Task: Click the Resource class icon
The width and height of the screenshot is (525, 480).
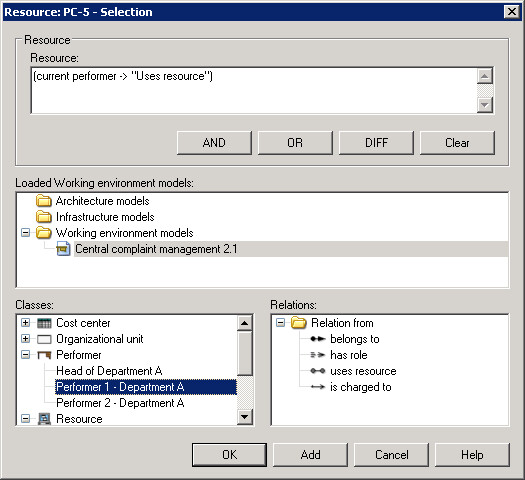Action: click(x=44, y=419)
